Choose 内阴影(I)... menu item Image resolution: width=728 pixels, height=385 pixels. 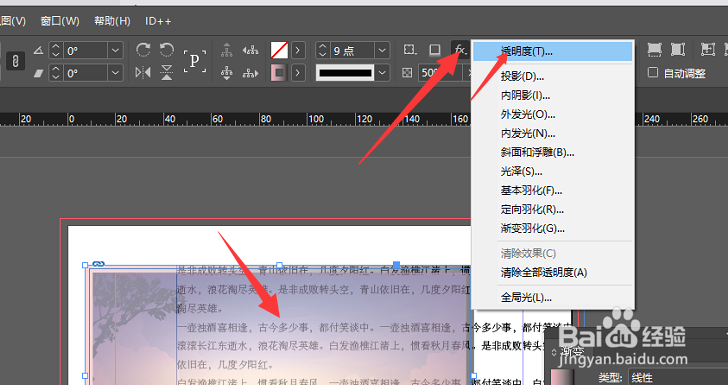(x=552, y=95)
